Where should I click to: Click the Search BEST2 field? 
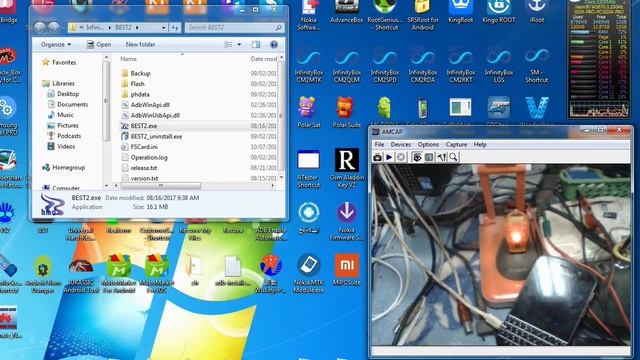click(235, 28)
